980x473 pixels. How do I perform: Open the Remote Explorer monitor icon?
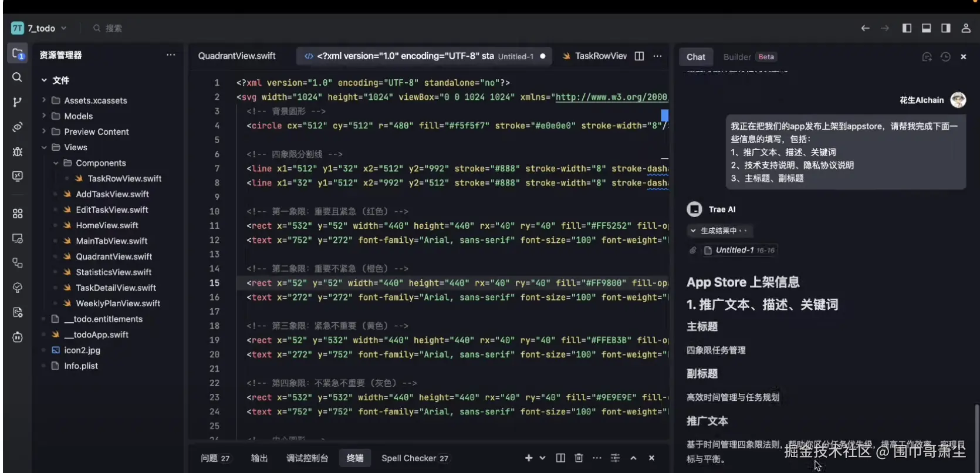17,238
